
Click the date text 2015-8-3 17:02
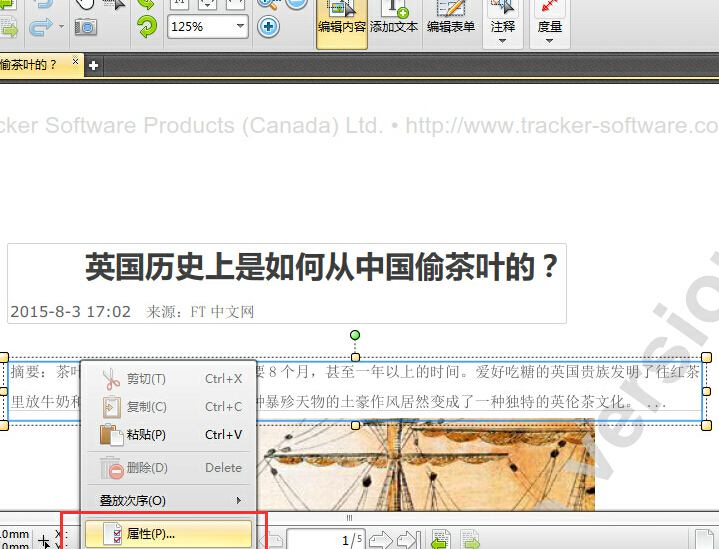click(71, 312)
